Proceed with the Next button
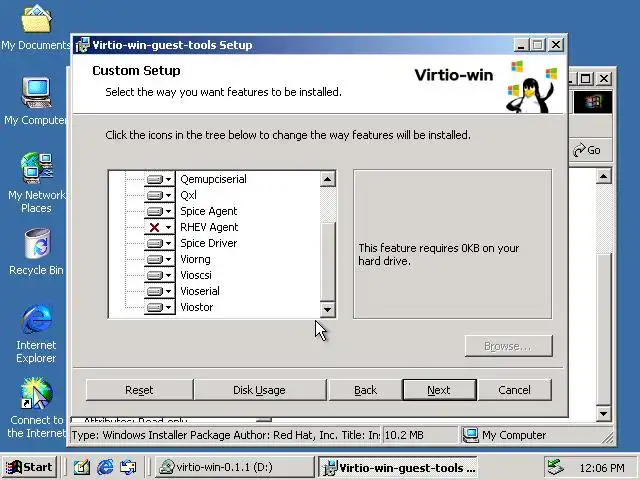This screenshot has height=480, width=640. point(439,390)
